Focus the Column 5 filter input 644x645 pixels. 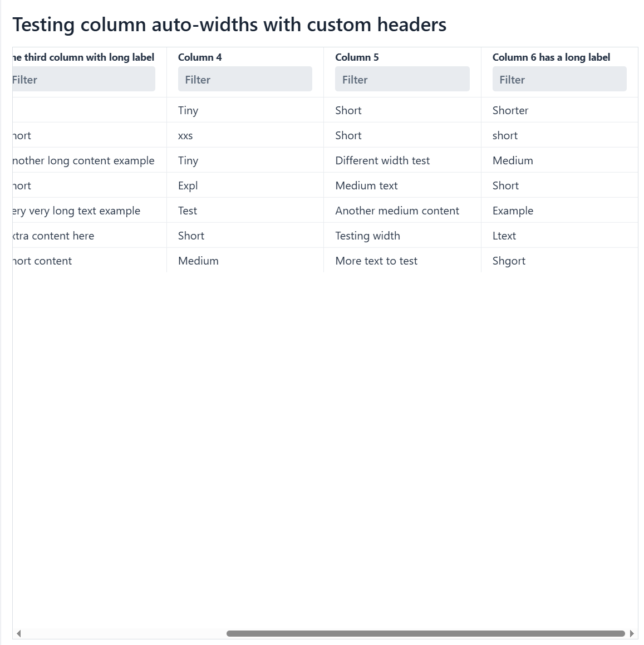pyautogui.click(x=402, y=80)
